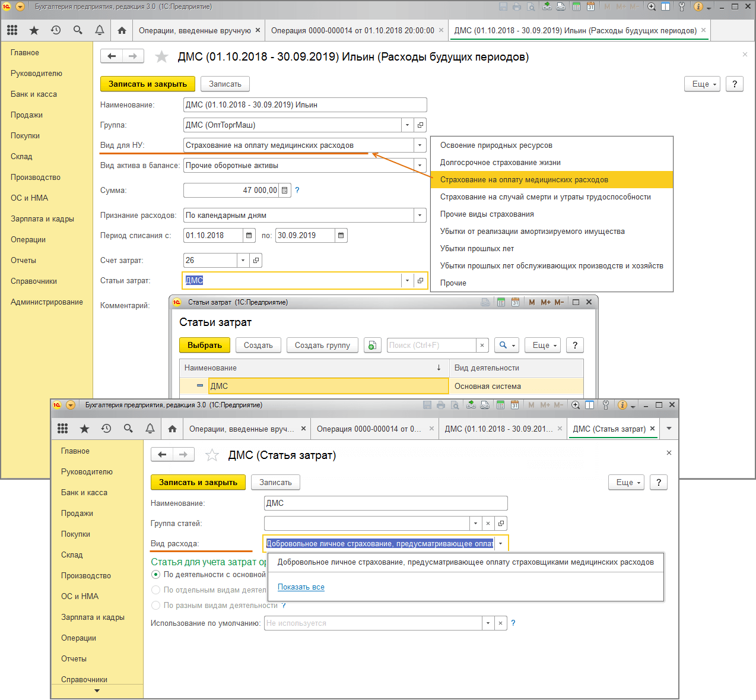The width and height of the screenshot is (756, 700).
Task: Click help question mark next to Сумма
Action: coord(297,191)
